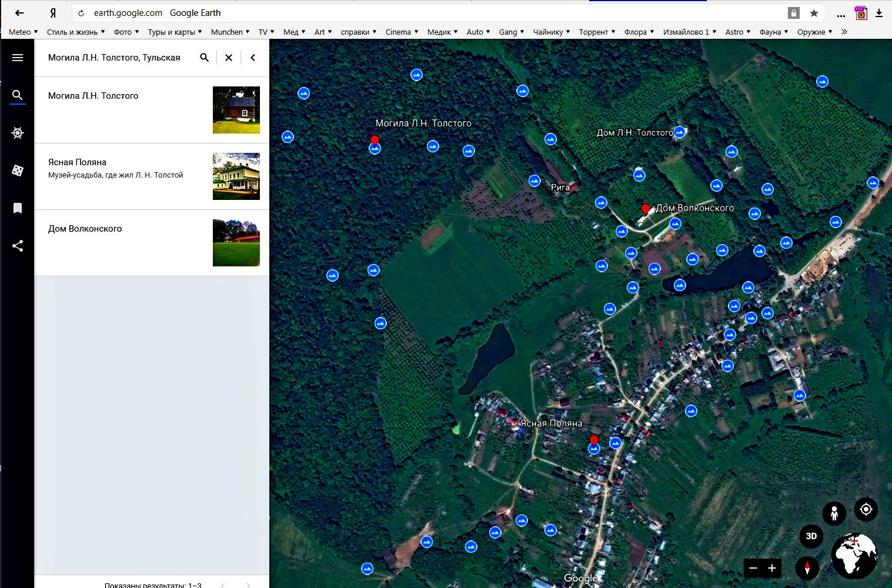Collapse the search results panel
892x588 pixels.
(253, 58)
